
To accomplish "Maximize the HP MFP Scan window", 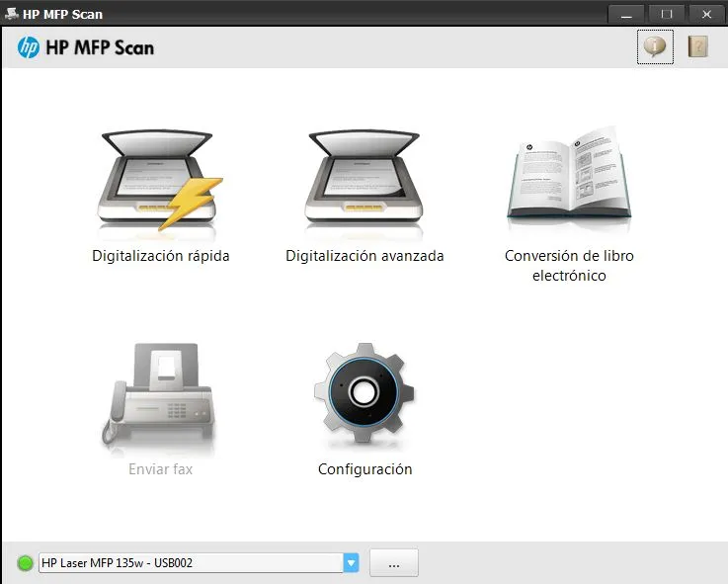I will (x=666, y=15).
